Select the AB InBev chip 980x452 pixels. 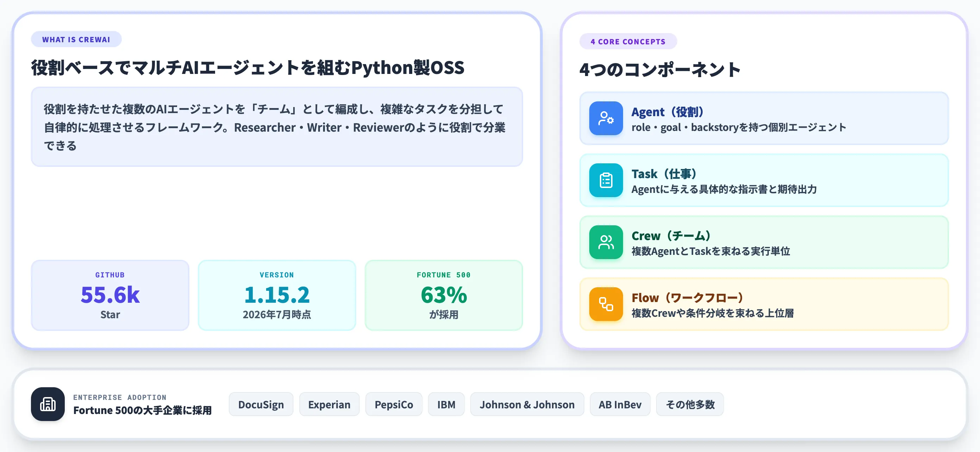pyautogui.click(x=620, y=404)
